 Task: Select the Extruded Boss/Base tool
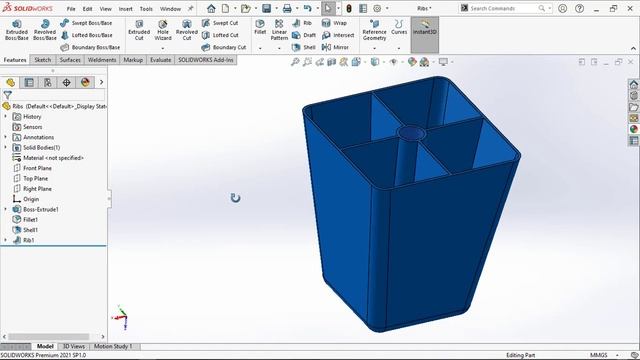coord(16,30)
